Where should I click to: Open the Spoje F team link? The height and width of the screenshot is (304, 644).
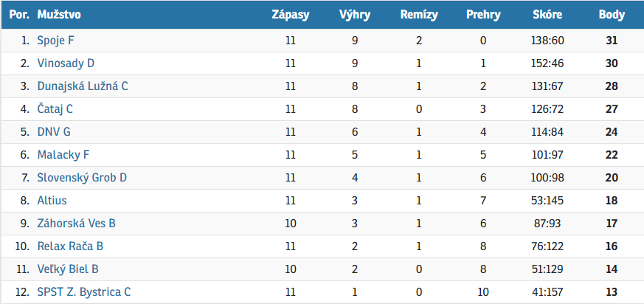click(x=56, y=41)
